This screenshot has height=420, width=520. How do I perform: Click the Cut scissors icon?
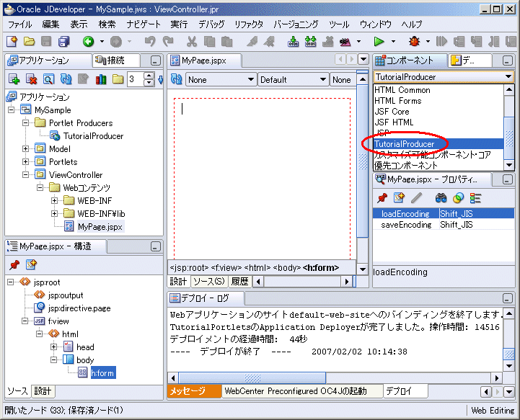click(192, 41)
